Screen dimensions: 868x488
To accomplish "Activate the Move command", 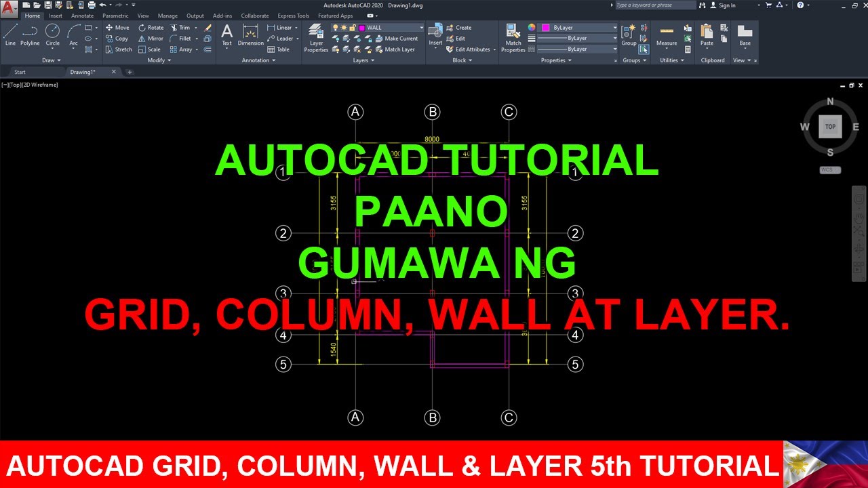I will [117, 28].
